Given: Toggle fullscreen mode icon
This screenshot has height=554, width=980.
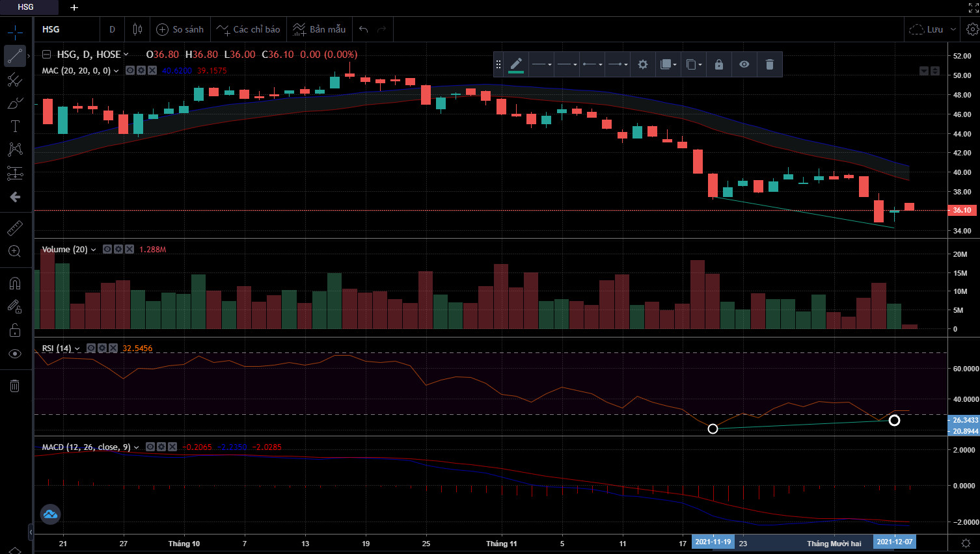Looking at the screenshot, I should (x=973, y=8).
